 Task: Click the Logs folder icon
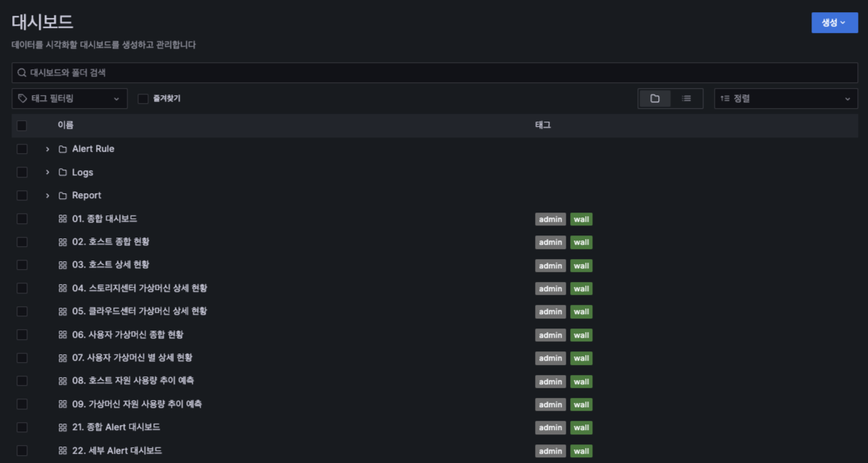tap(63, 172)
